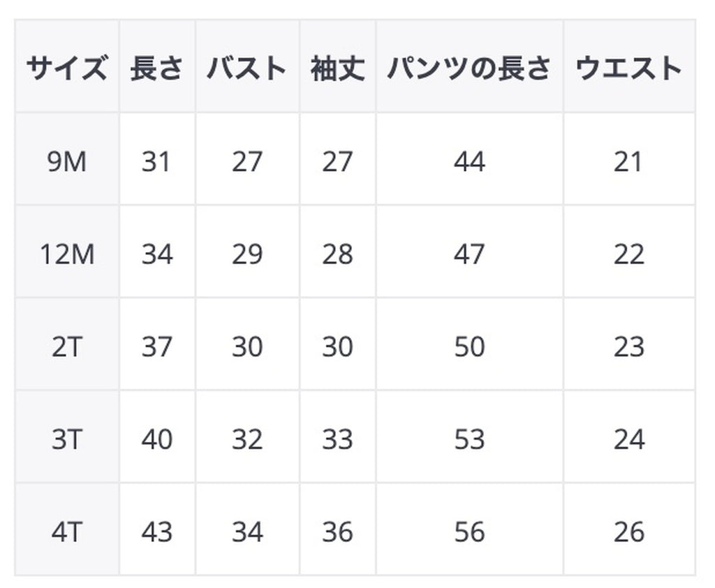Click the 12M size row label
The height and width of the screenshot is (588, 715).
[66, 254]
